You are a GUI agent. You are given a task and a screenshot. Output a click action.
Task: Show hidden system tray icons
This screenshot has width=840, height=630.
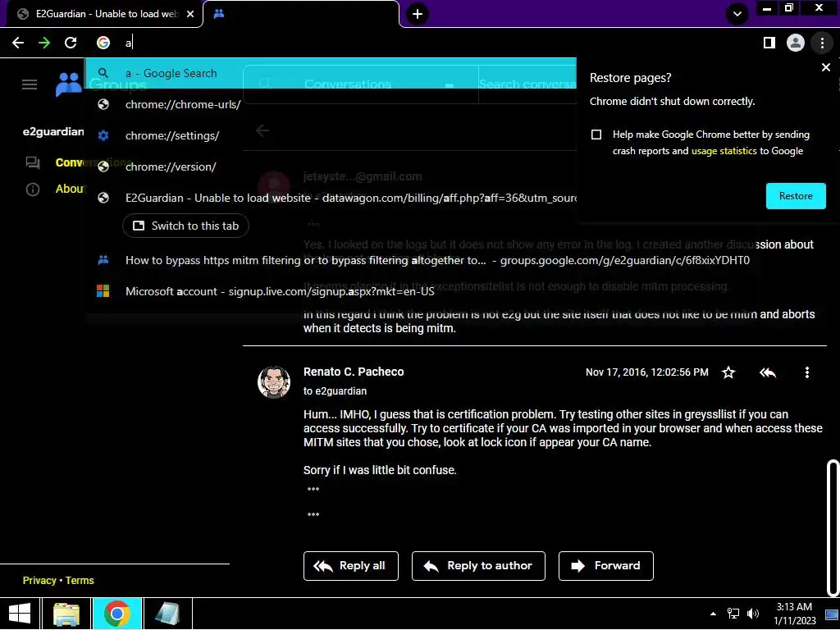(713, 614)
